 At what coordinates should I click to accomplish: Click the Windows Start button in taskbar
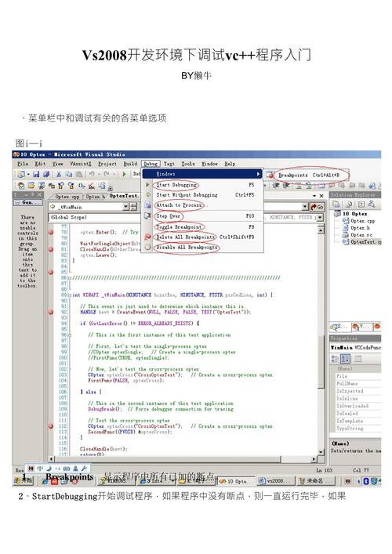(24, 481)
